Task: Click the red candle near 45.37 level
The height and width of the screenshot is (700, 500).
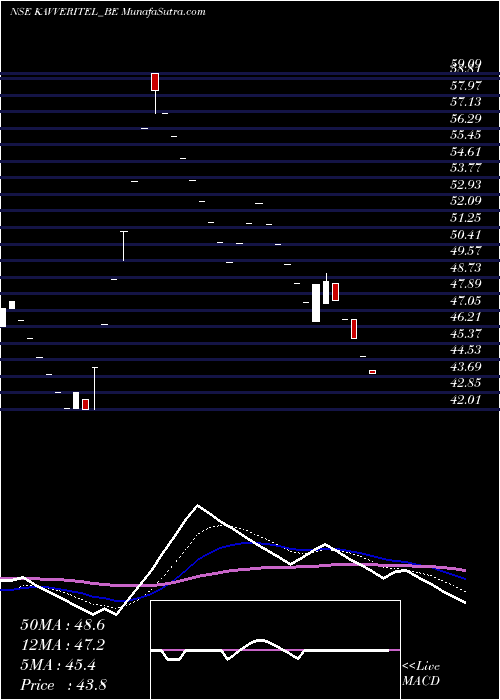Action: pos(354,329)
